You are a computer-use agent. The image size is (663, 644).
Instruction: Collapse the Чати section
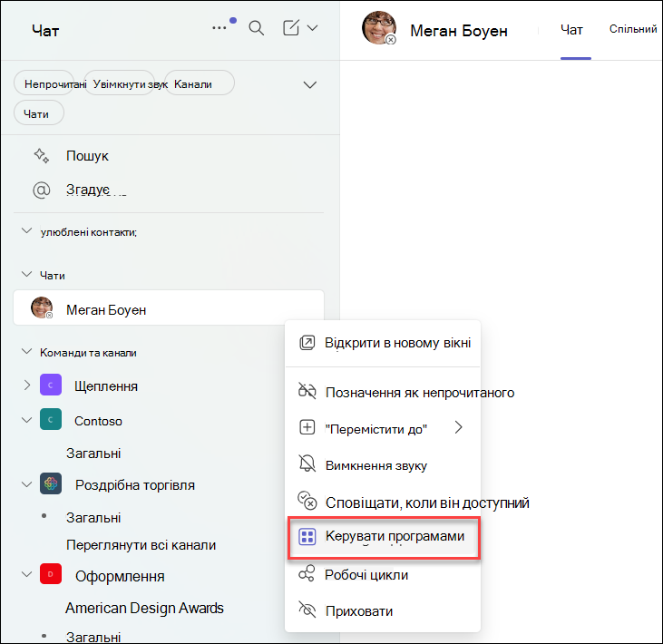pos(26,274)
